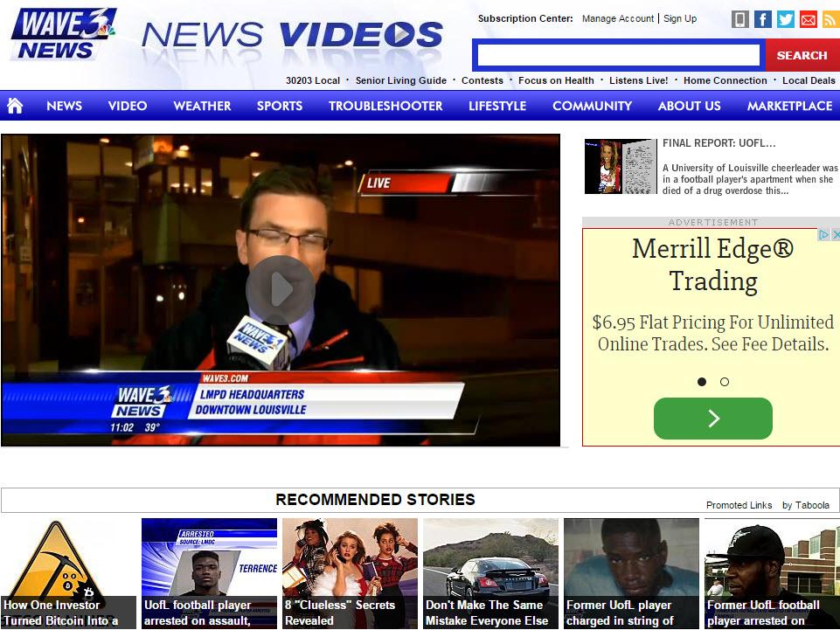
Task: Open the orange RSS feed icon
Action: 831,19
